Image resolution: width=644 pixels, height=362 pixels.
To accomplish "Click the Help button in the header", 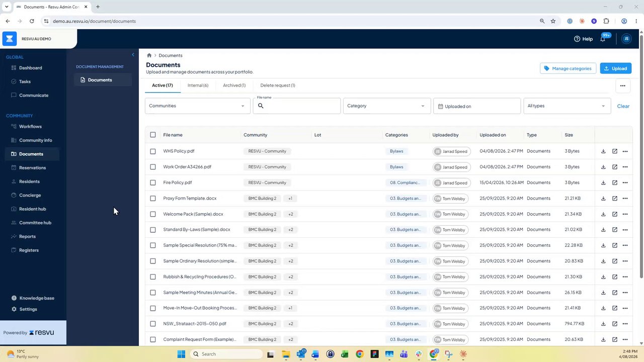I will (583, 39).
